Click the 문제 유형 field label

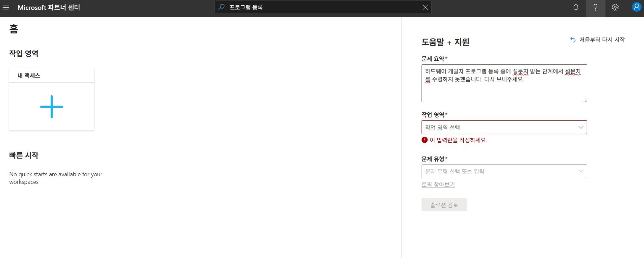[433, 159]
